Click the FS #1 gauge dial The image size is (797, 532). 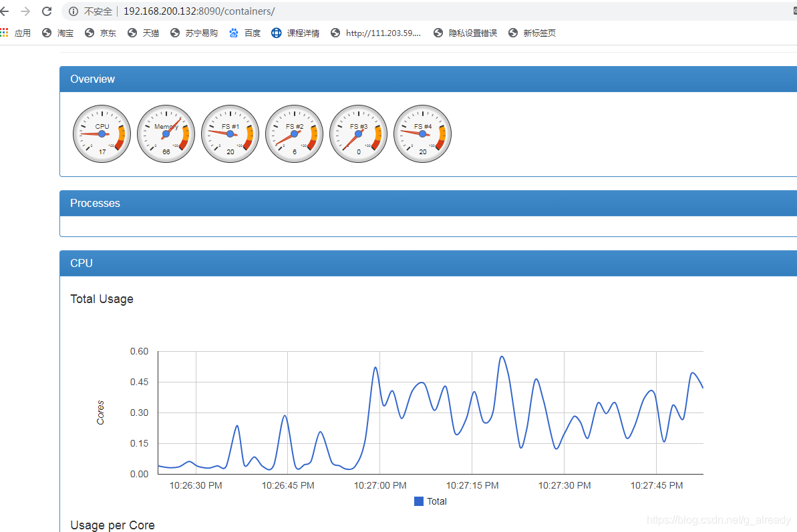[230, 134]
